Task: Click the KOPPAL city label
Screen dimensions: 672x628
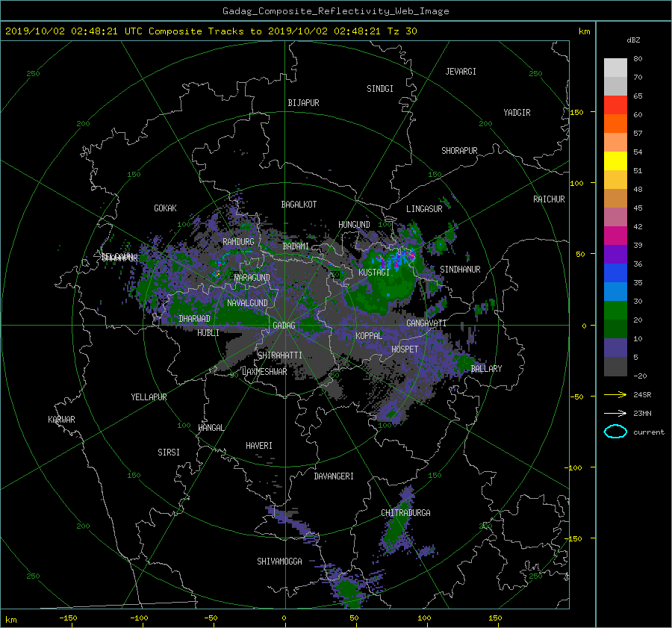Action: coord(369,335)
